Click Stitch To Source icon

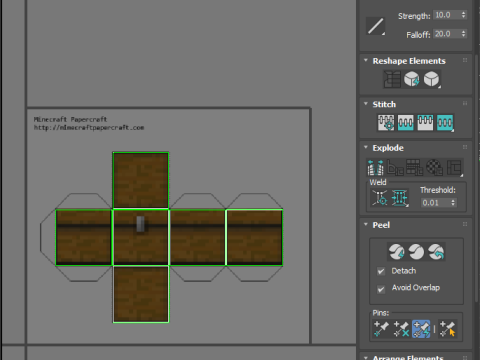[x=425, y=122]
